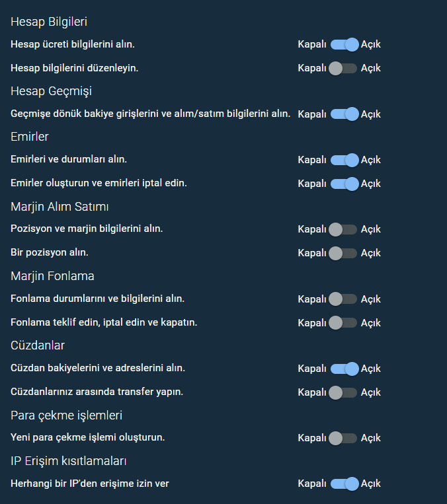Disable 'Cüzdan bakiyelerini ve adreslerini alın'
447x504 pixels.
pos(344,369)
